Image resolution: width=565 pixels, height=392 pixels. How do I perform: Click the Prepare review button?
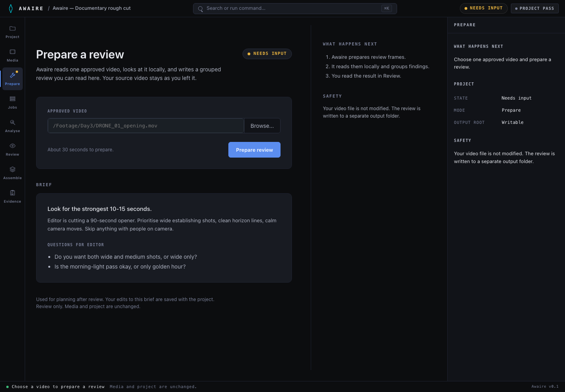tap(254, 150)
